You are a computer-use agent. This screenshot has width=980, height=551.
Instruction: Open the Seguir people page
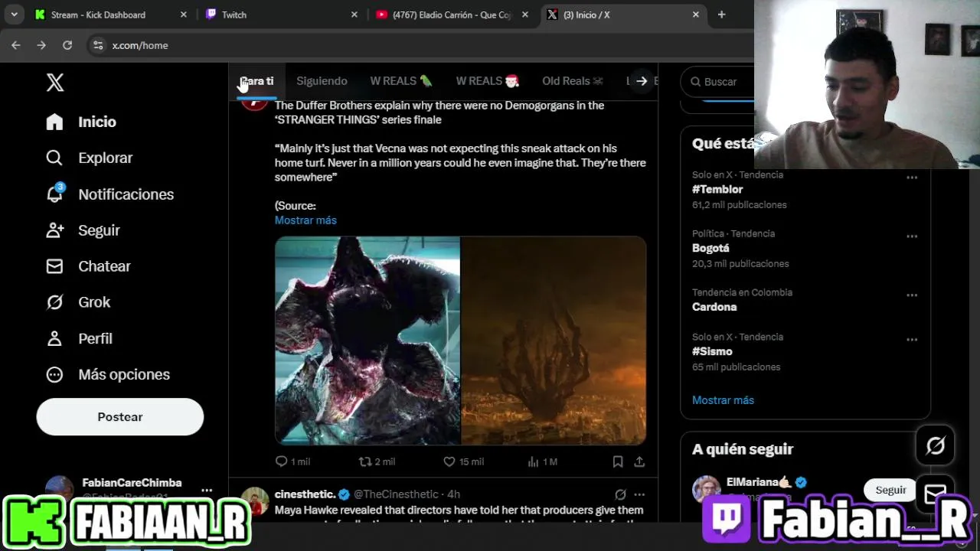pos(83,230)
